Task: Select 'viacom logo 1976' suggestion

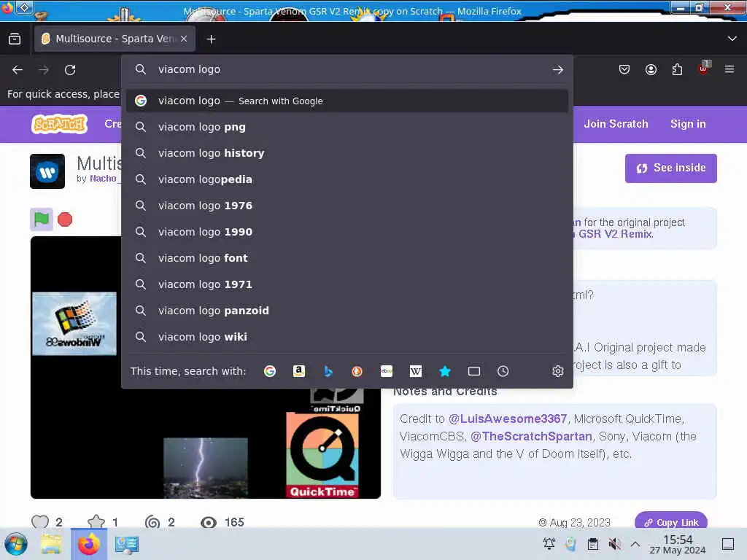Action: [x=347, y=206]
